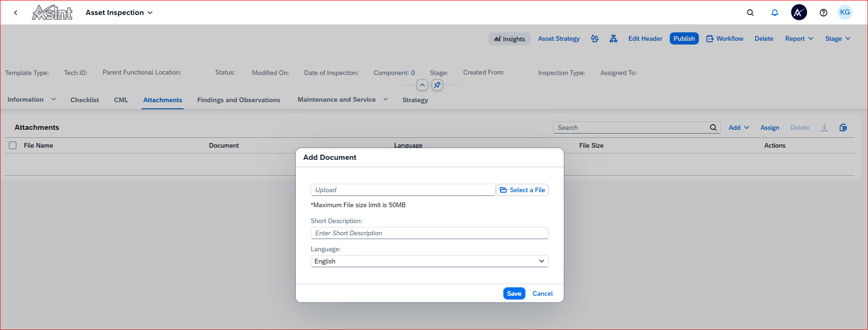Expand the Report dropdown

click(799, 38)
